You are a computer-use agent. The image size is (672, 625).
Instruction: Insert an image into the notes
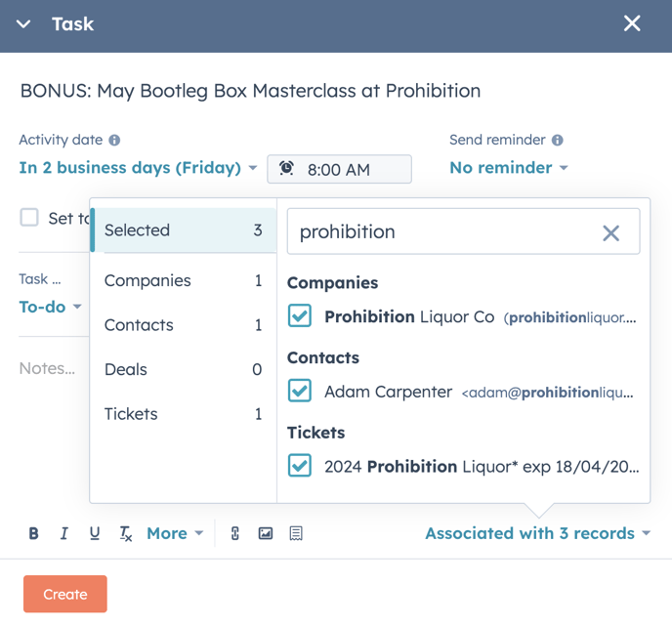[265, 533]
